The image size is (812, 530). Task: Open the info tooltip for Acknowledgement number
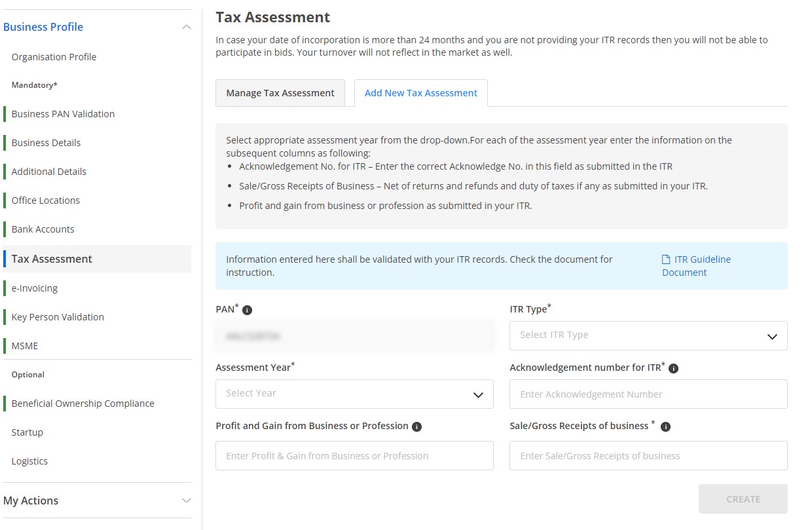[673, 368]
